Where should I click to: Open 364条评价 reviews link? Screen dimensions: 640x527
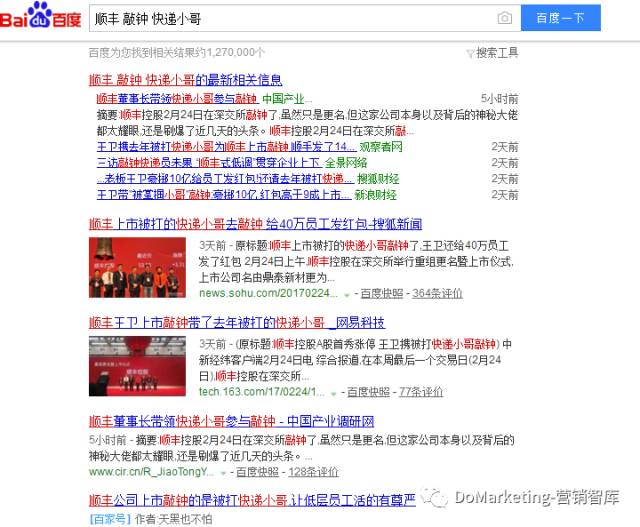(x=437, y=293)
